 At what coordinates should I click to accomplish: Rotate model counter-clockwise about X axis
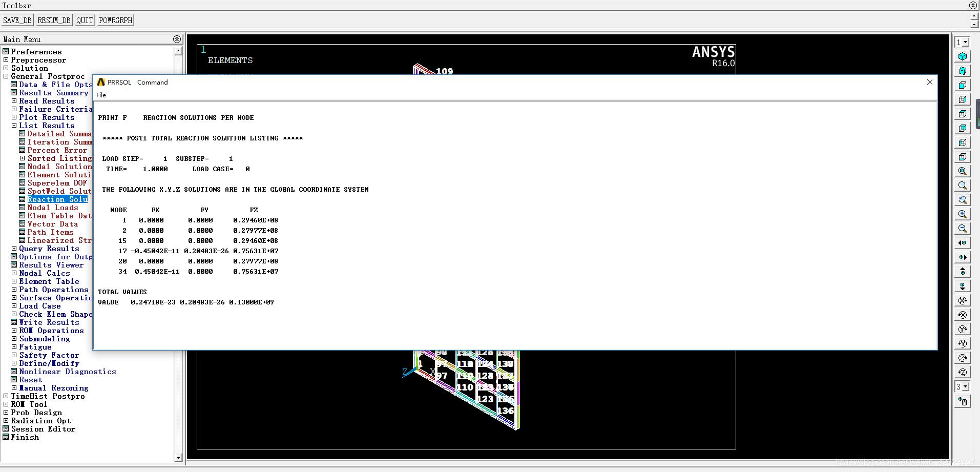tap(962, 315)
